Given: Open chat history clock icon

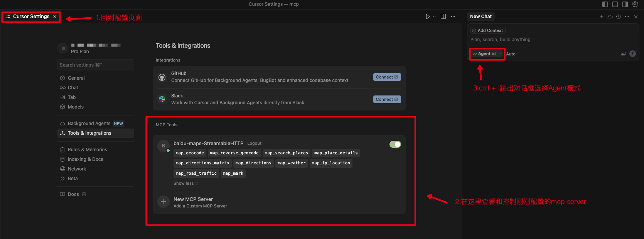Looking at the screenshot, I should pyautogui.click(x=619, y=17).
